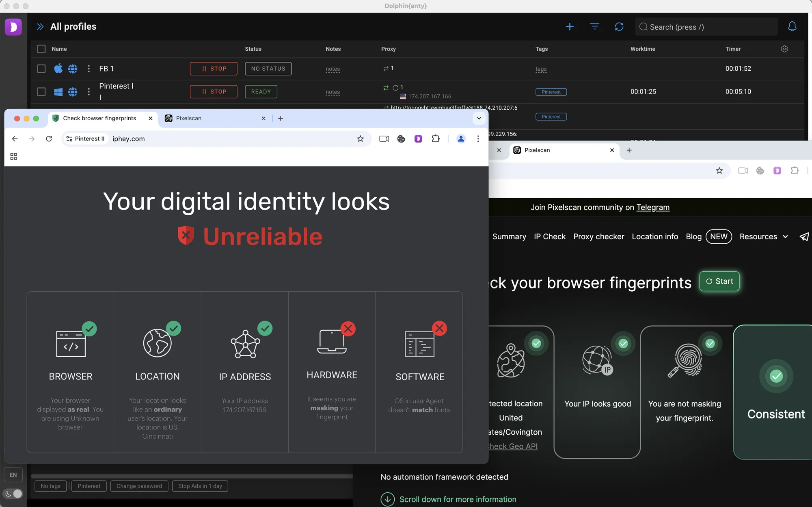Bookmark page in Pixelscan window
This screenshot has height=507, width=812.
[x=719, y=171]
